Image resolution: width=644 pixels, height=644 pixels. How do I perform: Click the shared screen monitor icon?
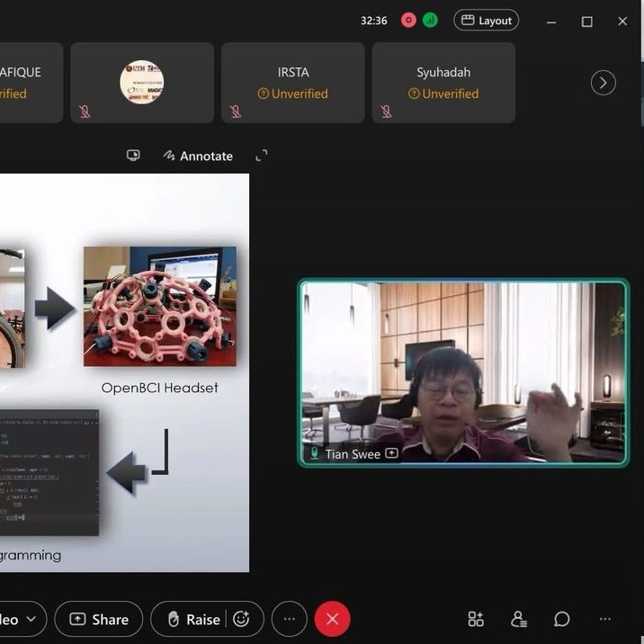133,156
